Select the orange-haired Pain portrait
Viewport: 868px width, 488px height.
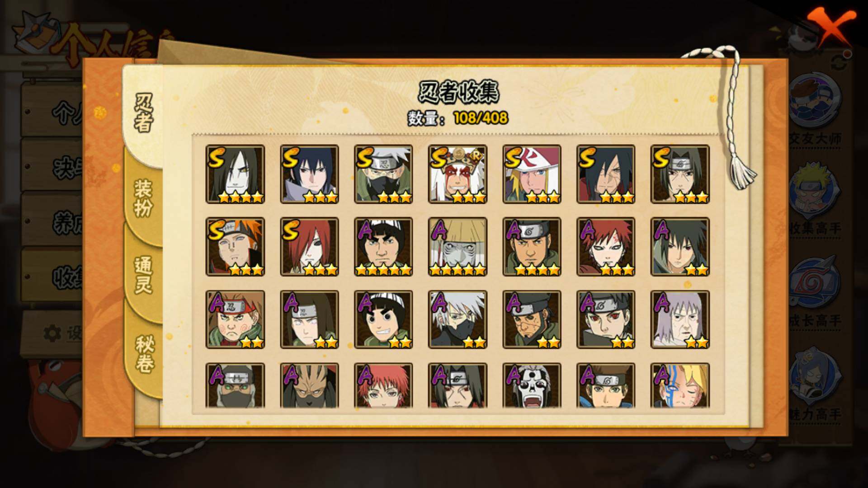(x=235, y=247)
